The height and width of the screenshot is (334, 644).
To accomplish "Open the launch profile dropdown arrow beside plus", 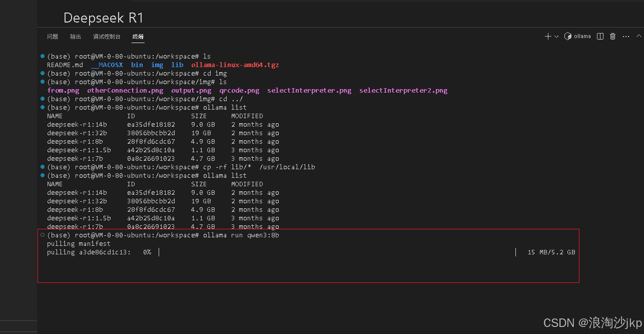I will (556, 37).
